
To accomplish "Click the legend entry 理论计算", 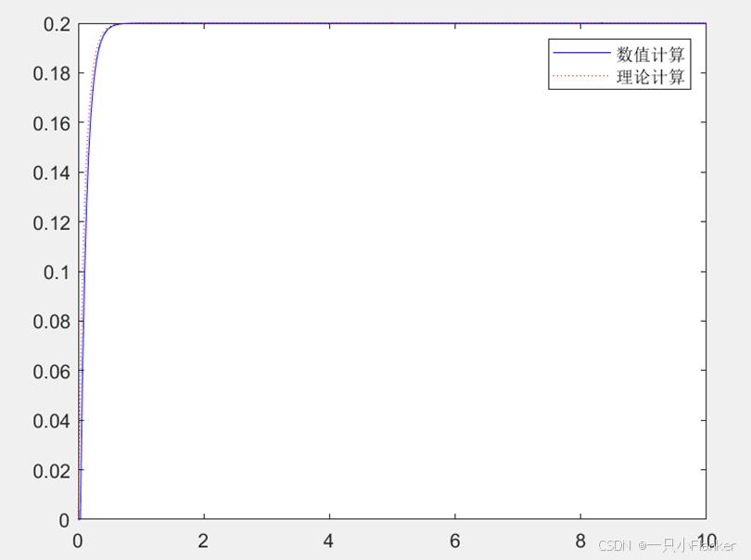I will click(651, 77).
